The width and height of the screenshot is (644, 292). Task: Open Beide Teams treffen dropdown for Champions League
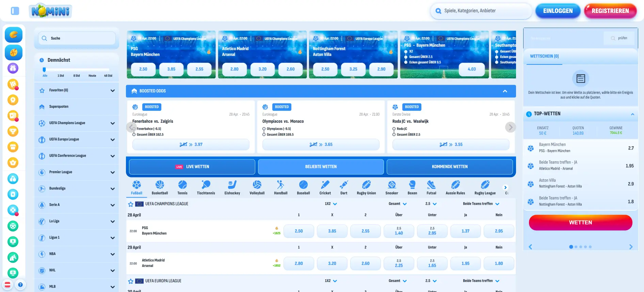(x=481, y=204)
